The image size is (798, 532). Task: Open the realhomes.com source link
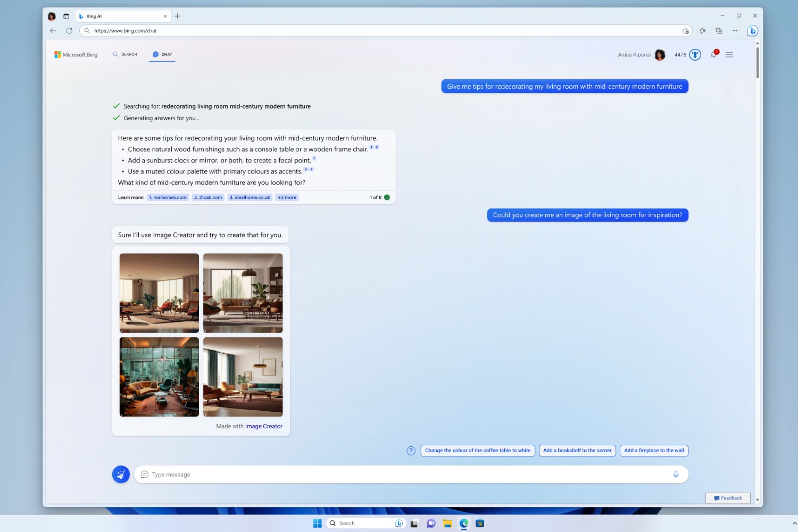pyautogui.click(x=168, y=197)
